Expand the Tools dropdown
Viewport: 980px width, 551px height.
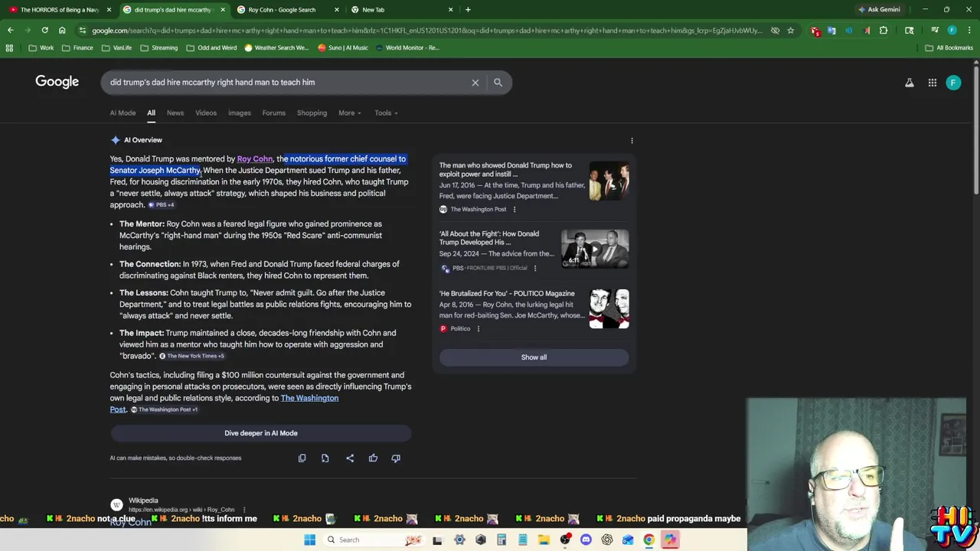(386, 112)
